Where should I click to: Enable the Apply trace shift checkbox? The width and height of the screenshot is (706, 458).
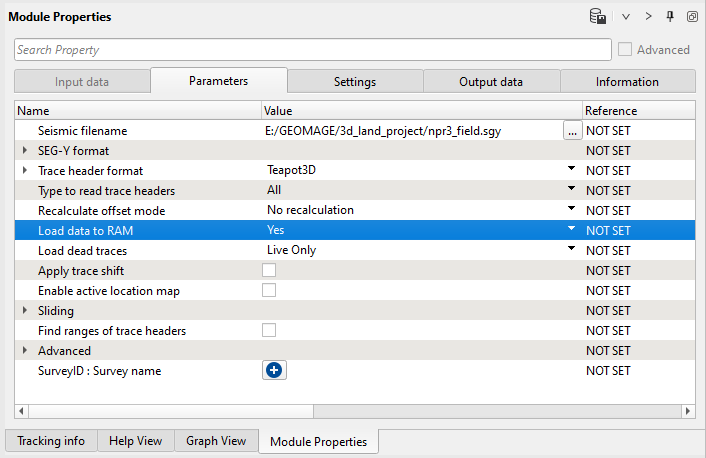click(269, 270)
